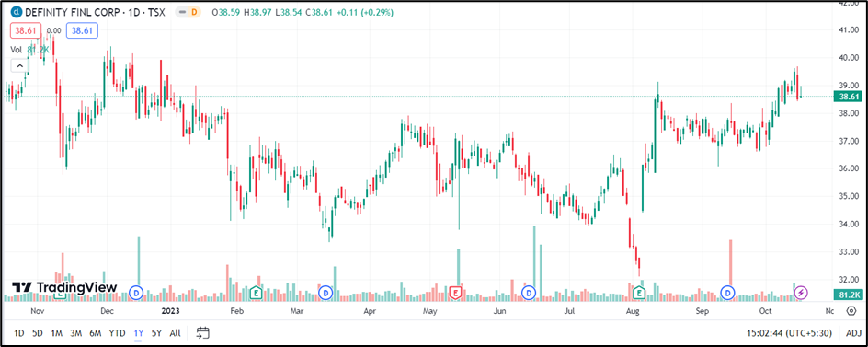868x347 pixels.
Task: Open the timezone menu showing 15:02:44 (UTC+5:30)
Action: click(x=790, y=333)
